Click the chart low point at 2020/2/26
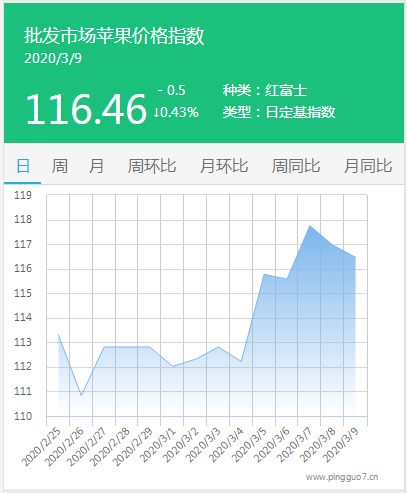 coord(81,396)
